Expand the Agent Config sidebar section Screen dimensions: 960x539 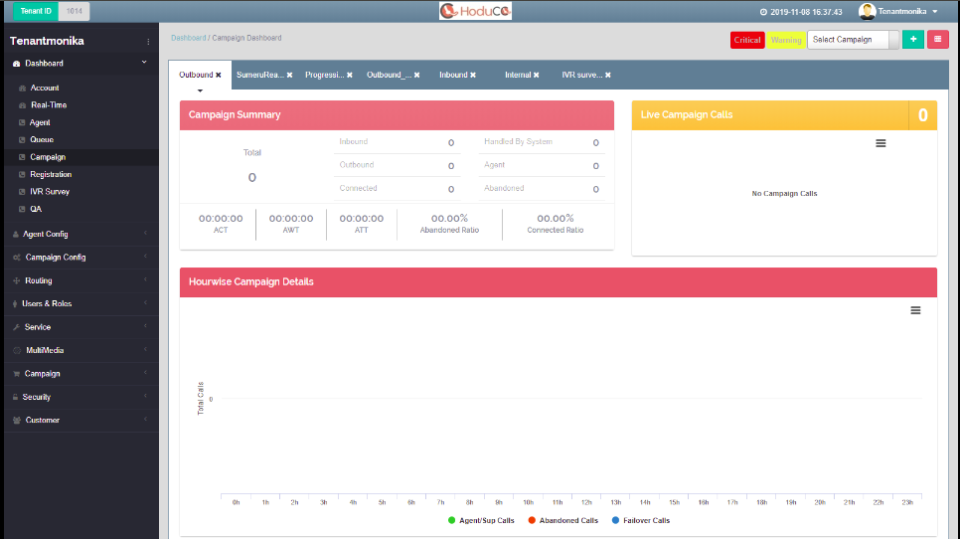(46, 234)
